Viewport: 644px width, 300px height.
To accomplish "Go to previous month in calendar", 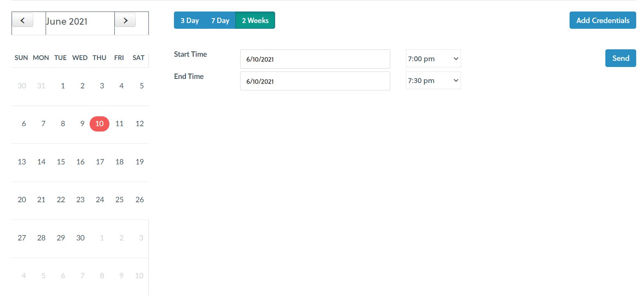I will (x=23, y=20).
